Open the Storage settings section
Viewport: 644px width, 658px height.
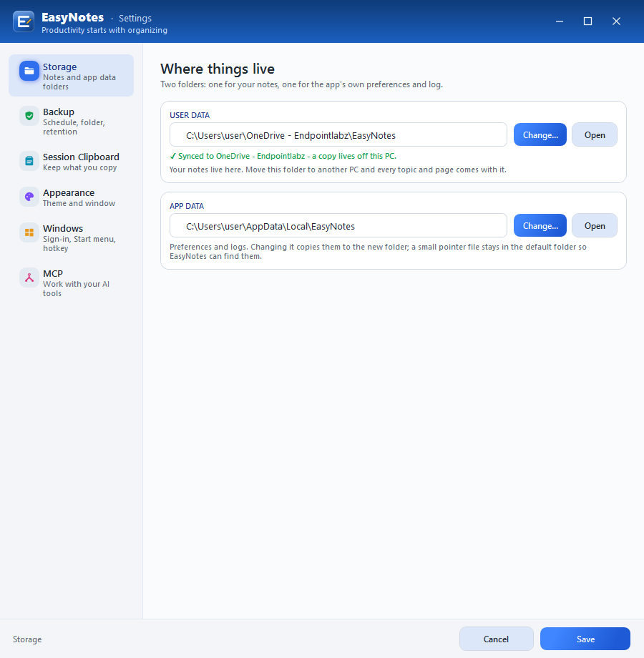click(x=72, y=76)
